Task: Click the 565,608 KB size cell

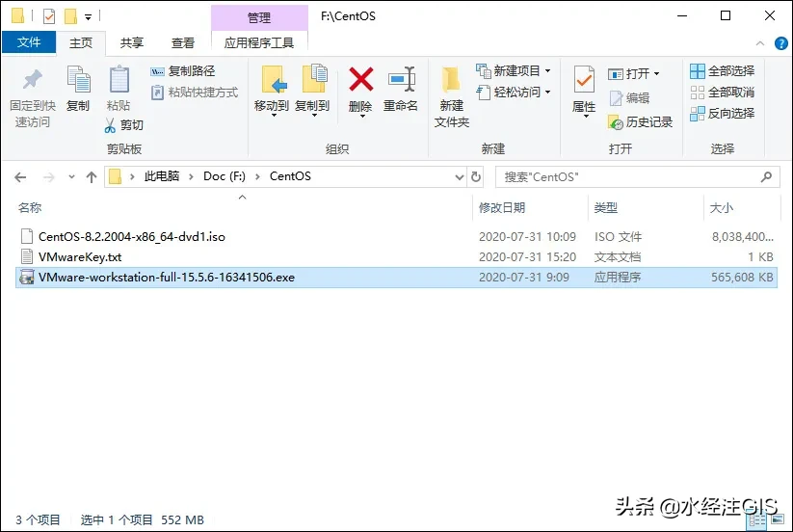Action: [742, 278]
